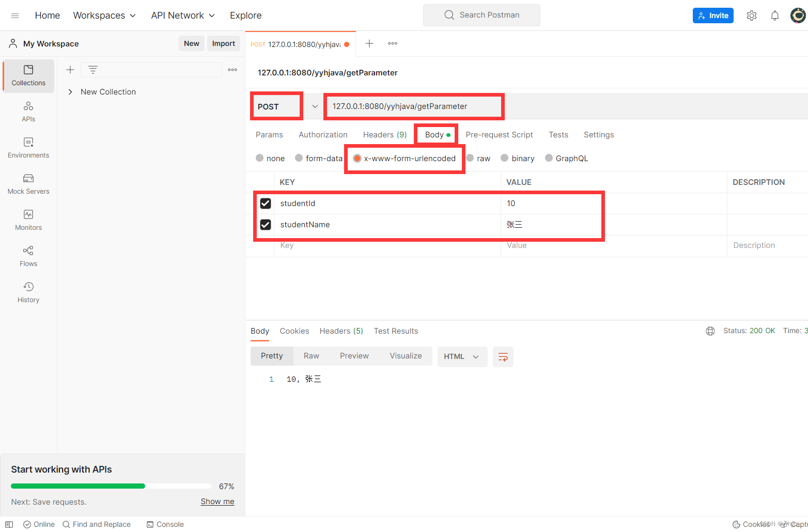
Task: Open the response Headers (5) tab
Action: tap(341, 331)
